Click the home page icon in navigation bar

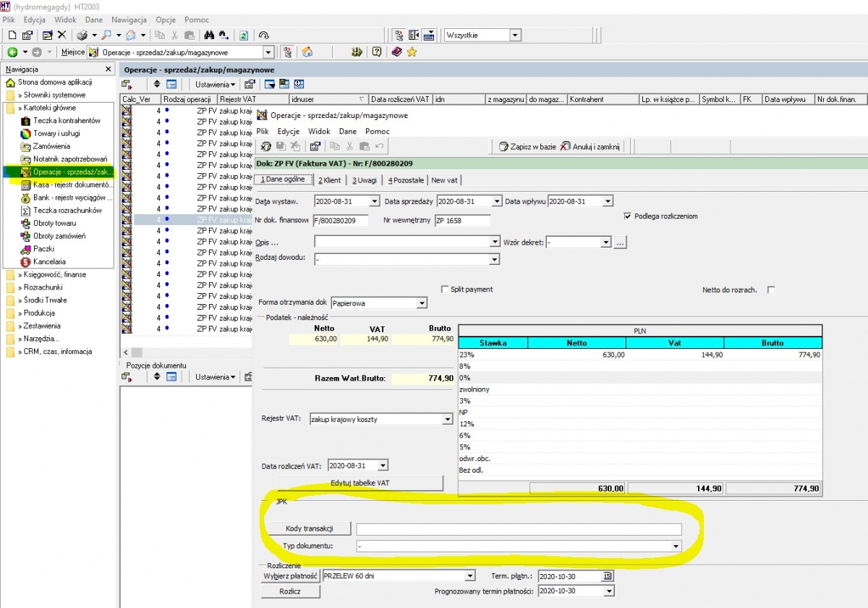click(307, 52)
